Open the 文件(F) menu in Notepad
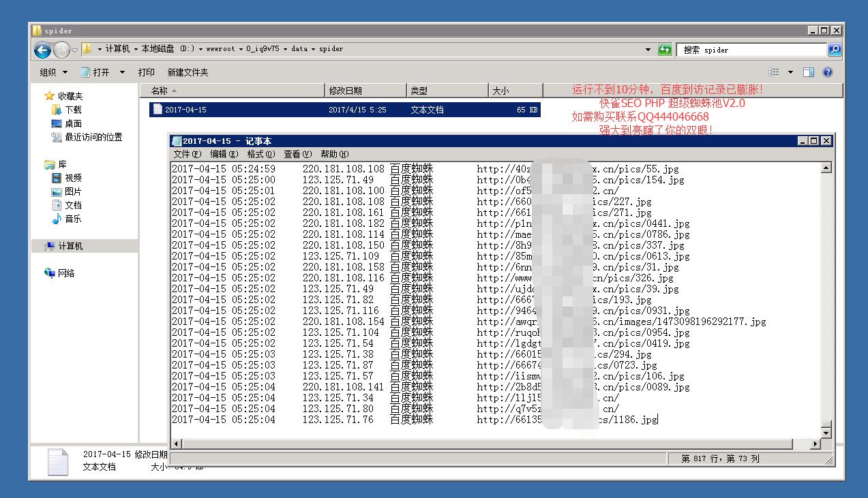 tap(187, 154)
